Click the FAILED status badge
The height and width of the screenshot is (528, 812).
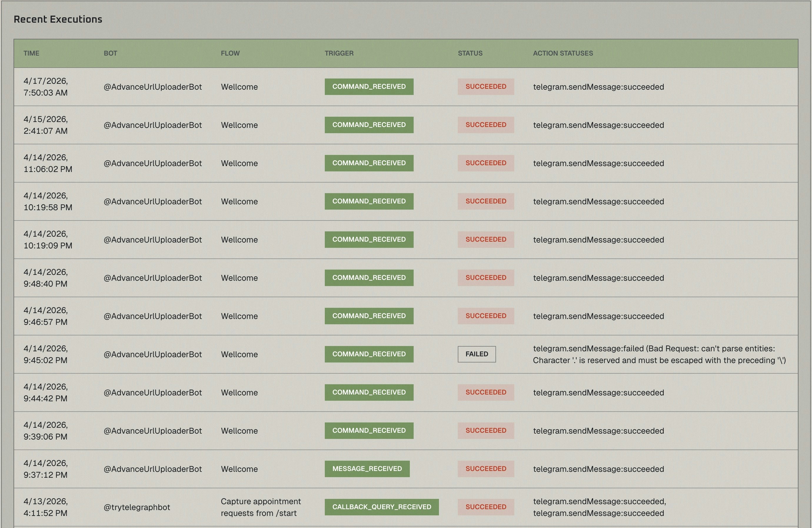coord(476,354)
